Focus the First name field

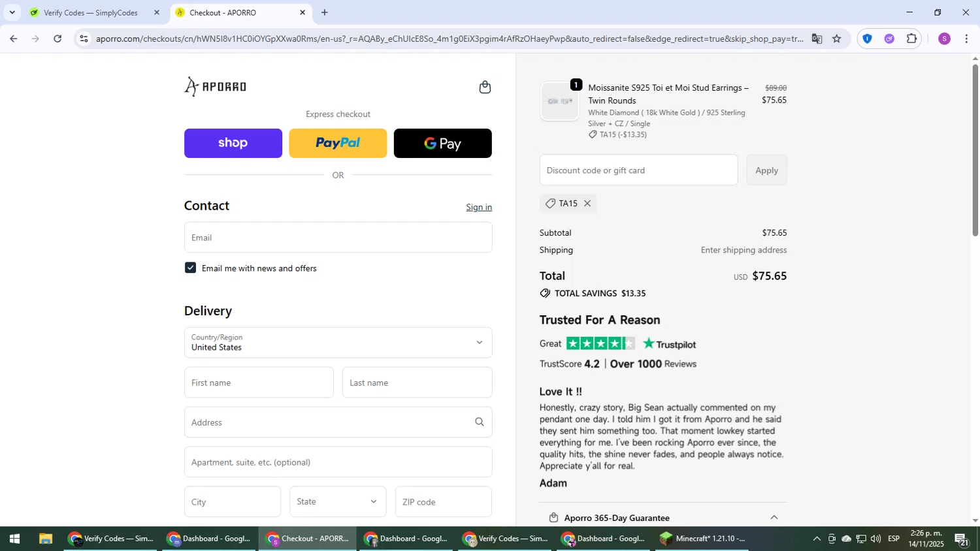point(259,383)
